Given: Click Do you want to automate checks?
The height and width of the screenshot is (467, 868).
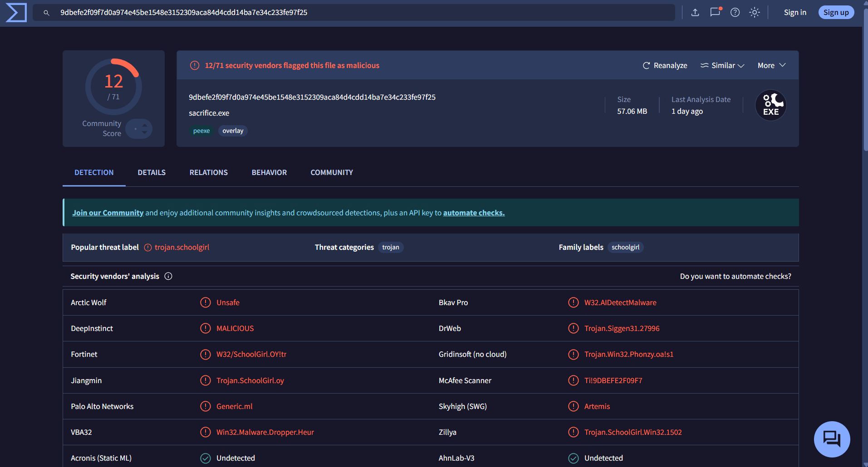Looking at the screenshot, I should [736, 276].
